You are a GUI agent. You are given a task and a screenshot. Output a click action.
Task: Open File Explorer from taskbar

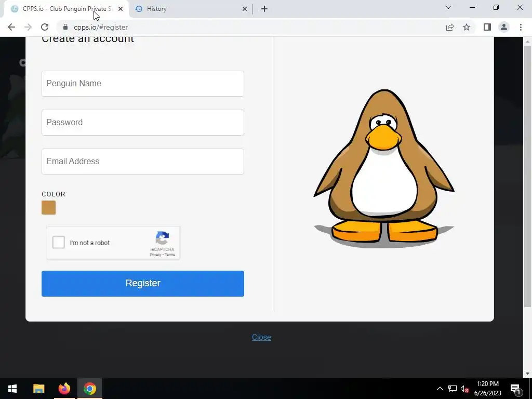coord(38,389)
